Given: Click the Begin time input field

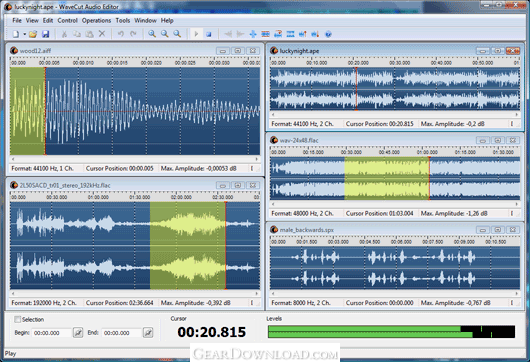Looking at the screenshot, I should (52, 333).
